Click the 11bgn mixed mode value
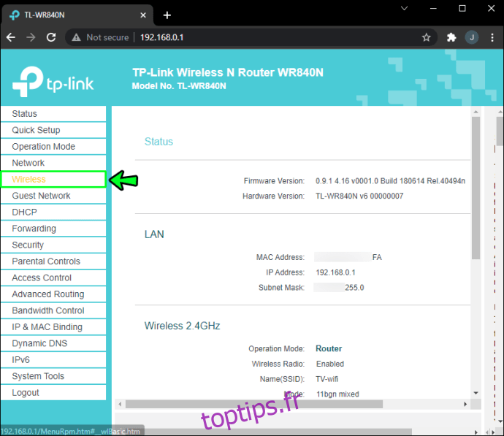Viewport: 504px width, 436px height. point(337,394)
